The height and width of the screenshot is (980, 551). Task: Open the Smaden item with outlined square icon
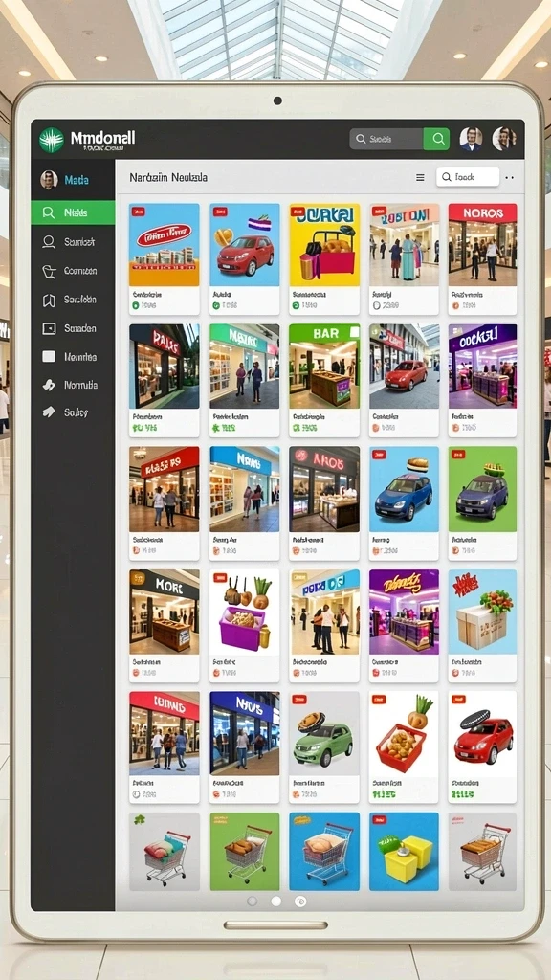tap(73, 328)
